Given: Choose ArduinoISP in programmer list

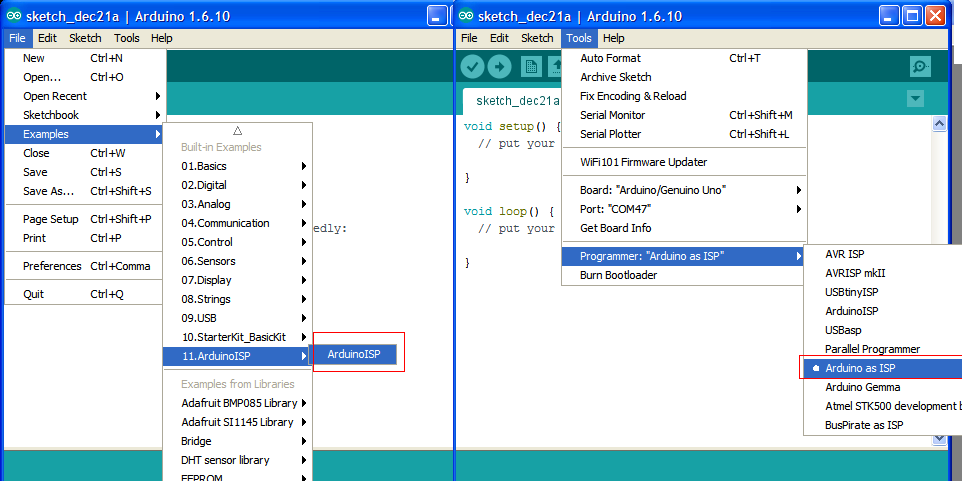Looking at the screenshot, I should point(883,311).
